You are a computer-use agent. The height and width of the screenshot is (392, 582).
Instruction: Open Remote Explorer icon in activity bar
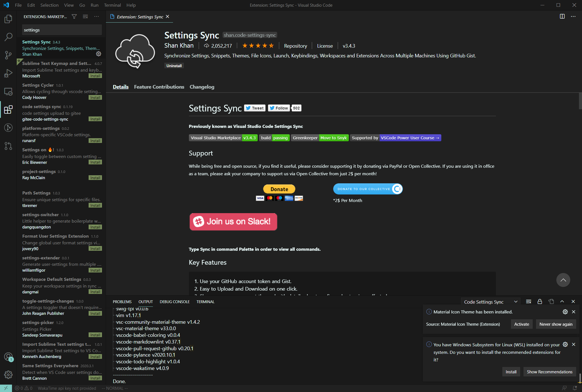(8, 92)
